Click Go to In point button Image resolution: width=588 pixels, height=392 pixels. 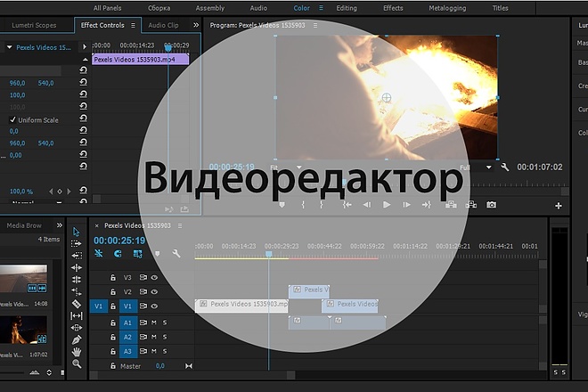click(x=347, y=205)
